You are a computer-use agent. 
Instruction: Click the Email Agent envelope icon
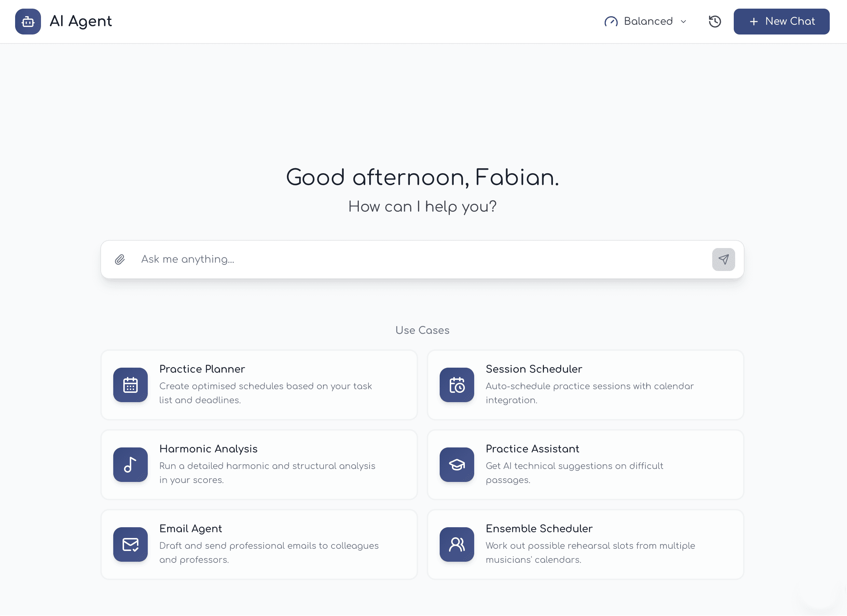pos(131,545)
